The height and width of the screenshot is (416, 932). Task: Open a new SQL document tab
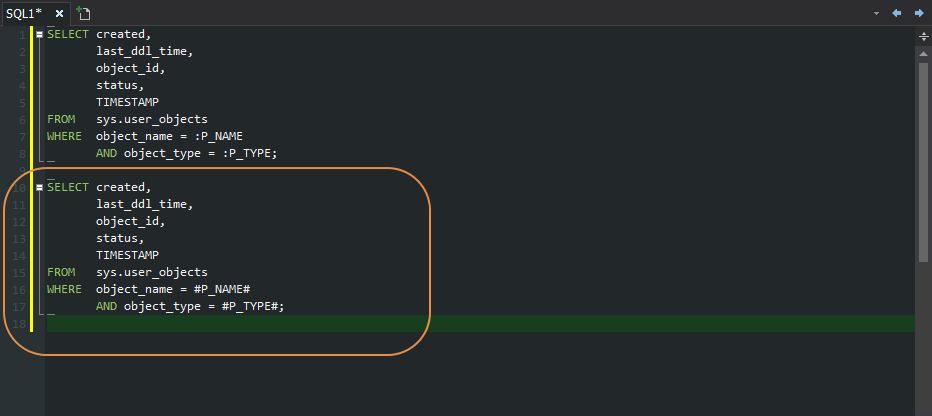point(83,13)
